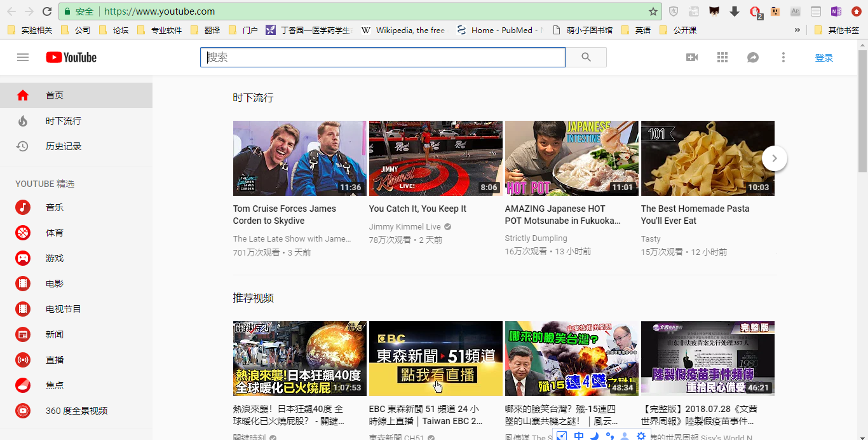Viewport: 868px width, 440px height.
Task: Open the 其他书签 bookmarks folder
Action: click(x=836, y=30)
